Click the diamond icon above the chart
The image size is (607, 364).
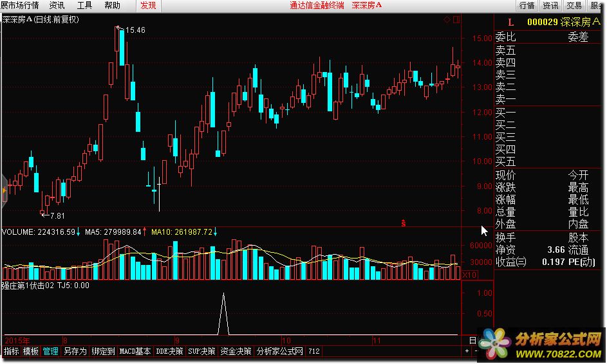click(x=447, y=19)
